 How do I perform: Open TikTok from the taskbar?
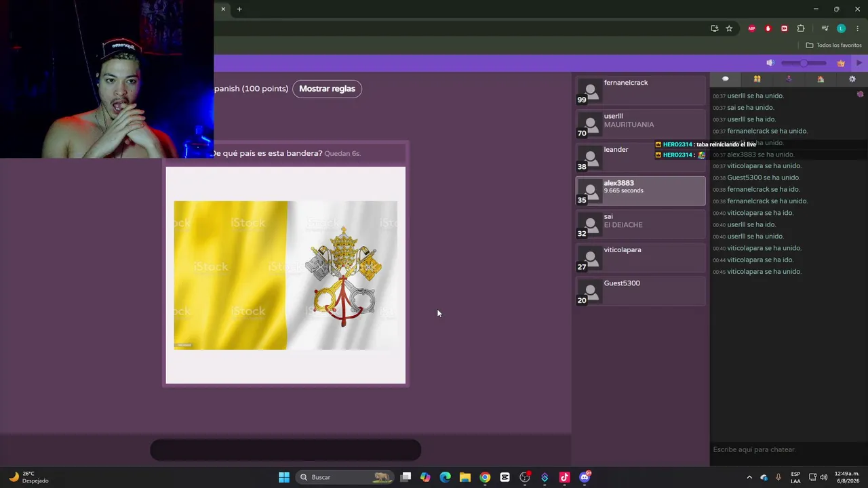564,477
